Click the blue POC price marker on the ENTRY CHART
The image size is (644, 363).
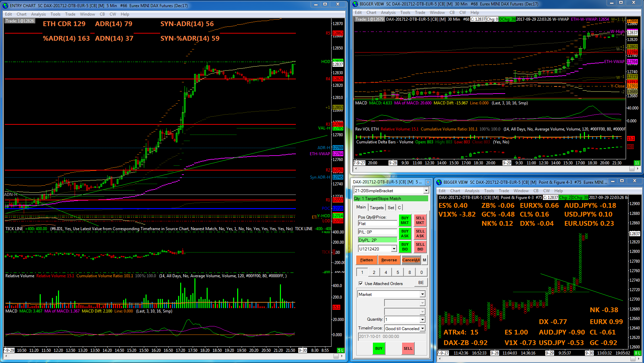[338, 208]
